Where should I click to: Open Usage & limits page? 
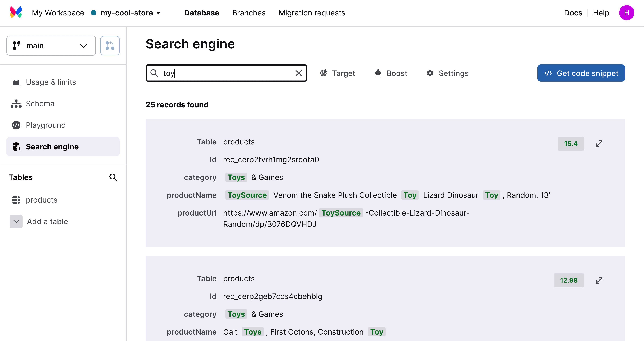click(63, 82)
